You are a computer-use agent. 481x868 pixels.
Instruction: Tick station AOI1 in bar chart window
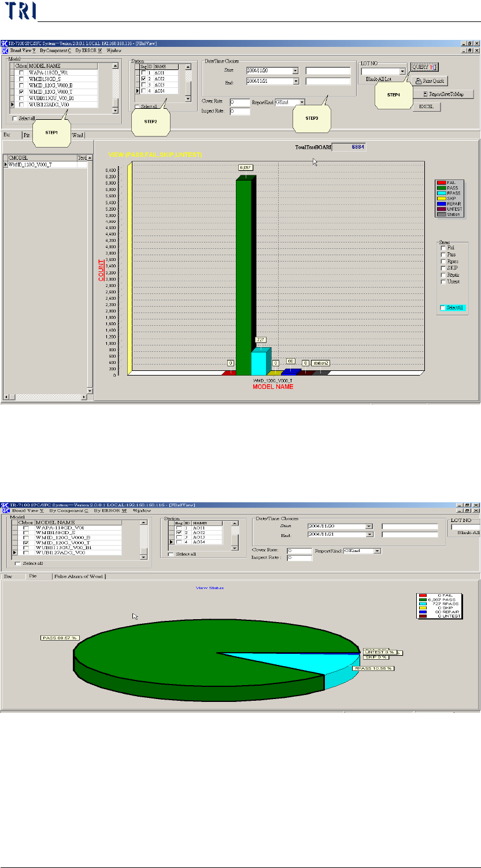click(x=144, y=72)
